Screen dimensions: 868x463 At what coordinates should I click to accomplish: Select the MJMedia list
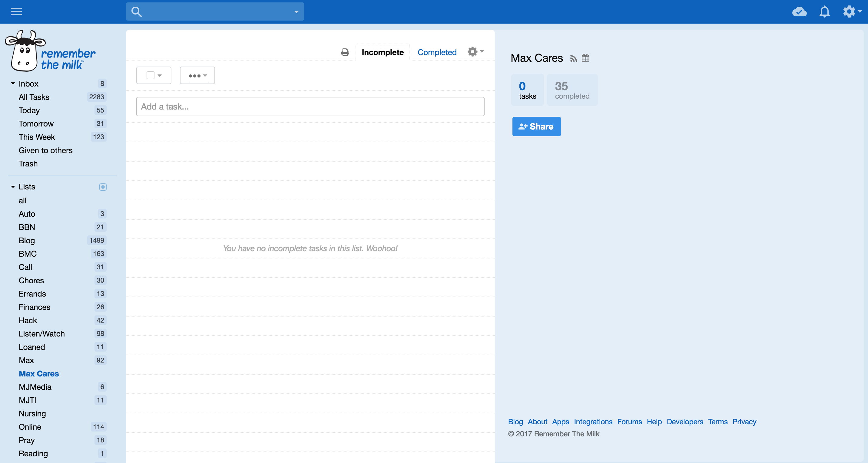pyautogui.click(x=35, y=387)
